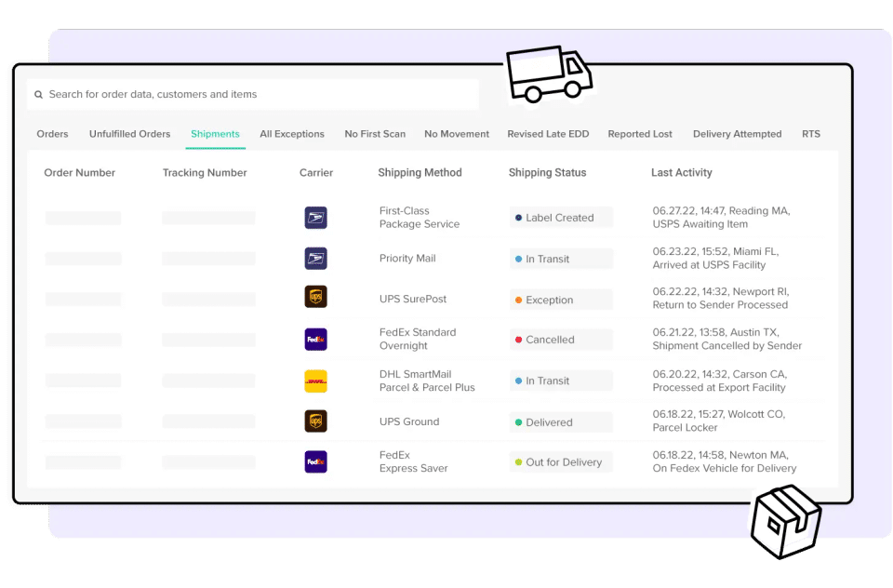893x588 pixels.
Task: Click tracking number placeholder in UPS Ground row
Action: (208, 421)
